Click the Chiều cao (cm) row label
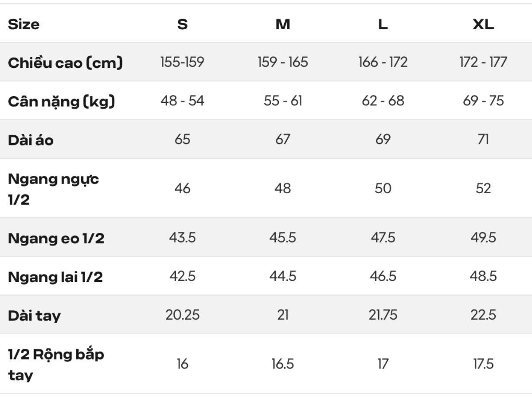This screenshot has height=399, width=532. [x=65, y=63]
